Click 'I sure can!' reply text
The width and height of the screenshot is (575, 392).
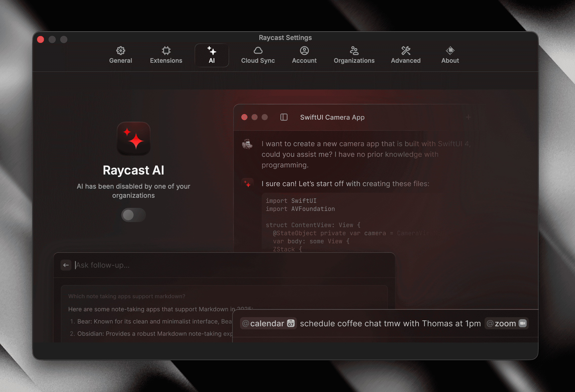click(x=345, y=184)
